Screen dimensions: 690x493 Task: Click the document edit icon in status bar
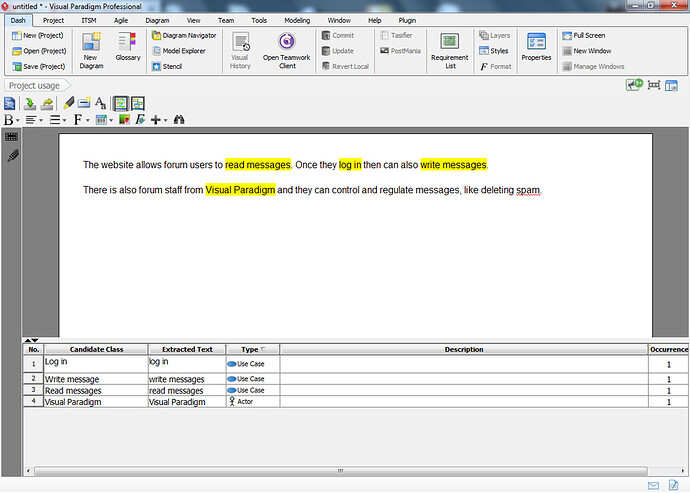pyautogui.click(x=673, y=485)
